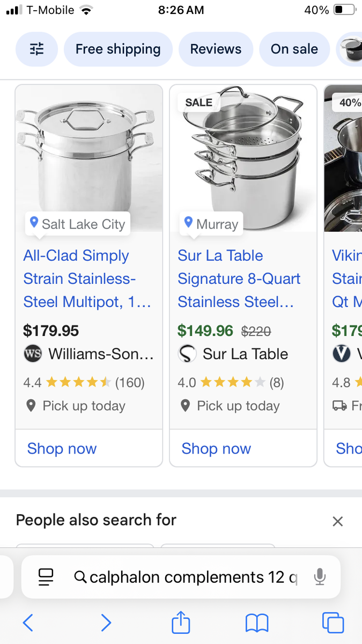
Task: Go forward with Safari forward arrow
Action: tap(106, 623)
